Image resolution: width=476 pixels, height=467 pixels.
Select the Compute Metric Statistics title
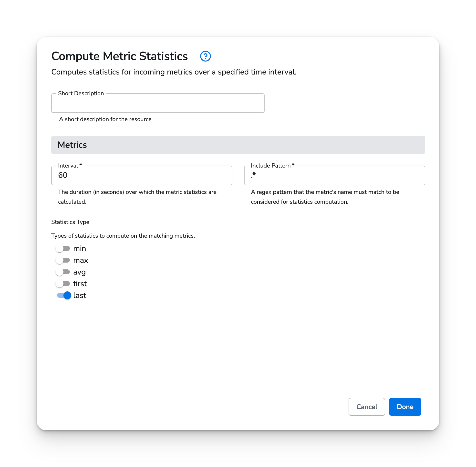(119, 56)
